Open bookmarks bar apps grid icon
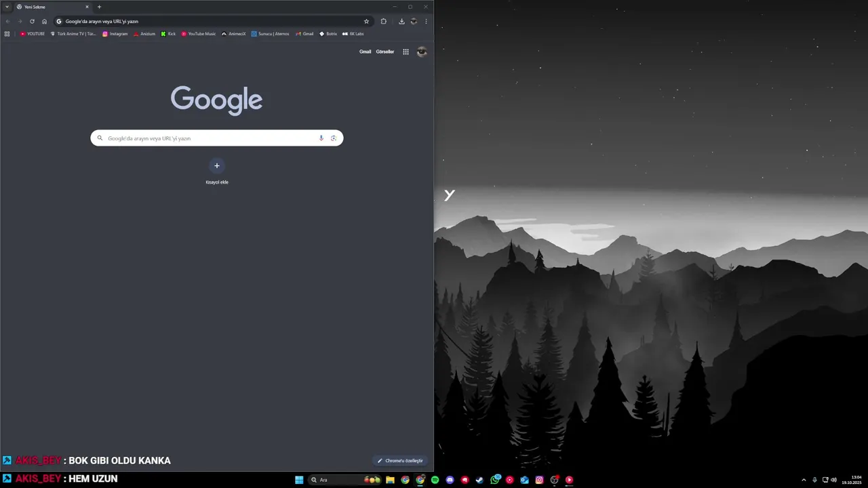The height and width of the screenshot is (488, 868). tap(7, 34)
